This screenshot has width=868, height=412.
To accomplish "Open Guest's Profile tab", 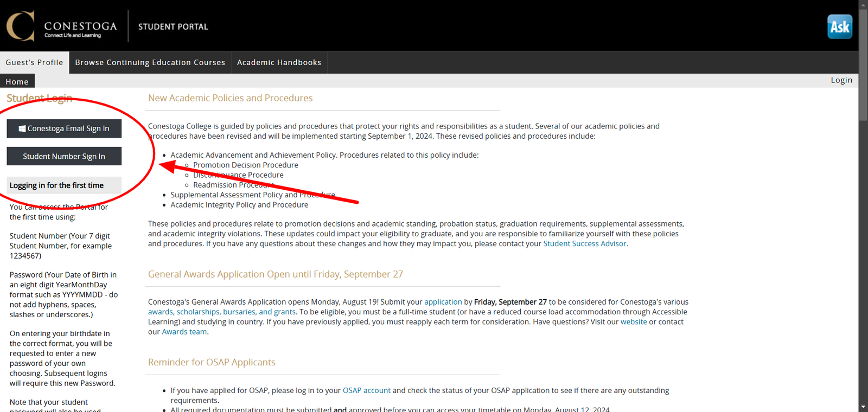I will [35, 62].
